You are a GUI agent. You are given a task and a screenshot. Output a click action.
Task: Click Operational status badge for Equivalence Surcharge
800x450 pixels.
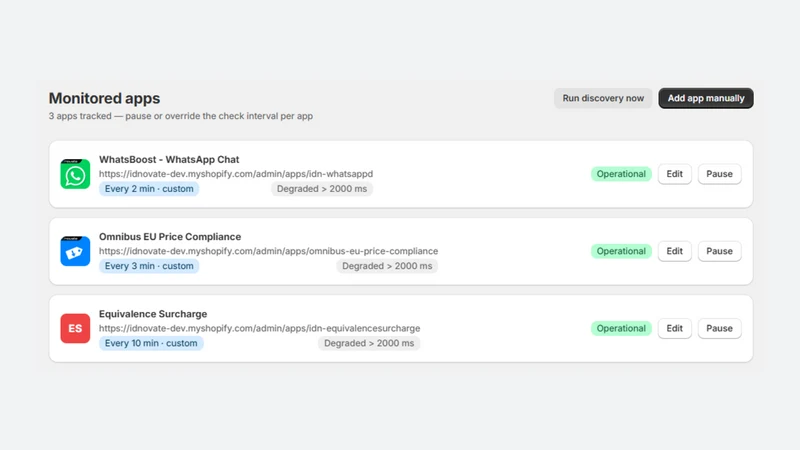[x=621, y=328]
